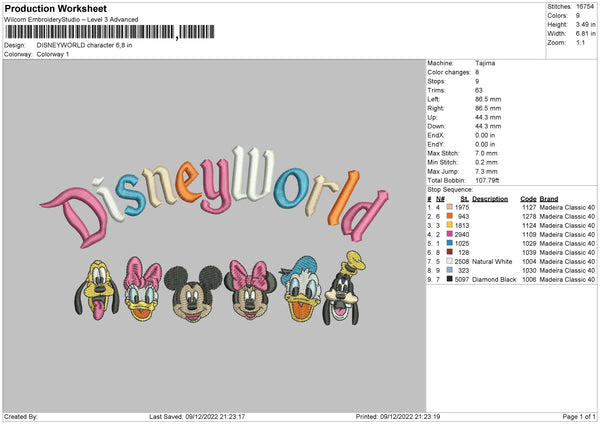The image size is (600, 424).
Task: Select the 'Code' column header
Action: [528, 199]
